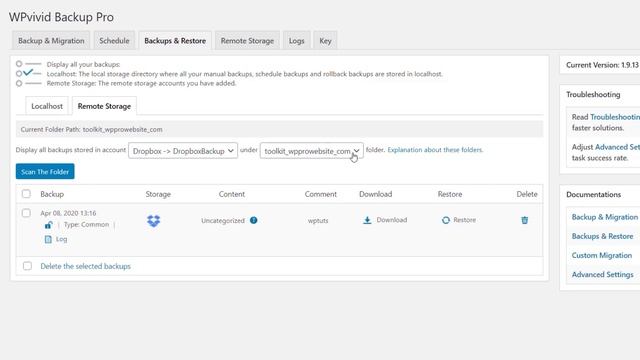Click the Storage column header
The image size is (640, 360).
pos(158,194)
